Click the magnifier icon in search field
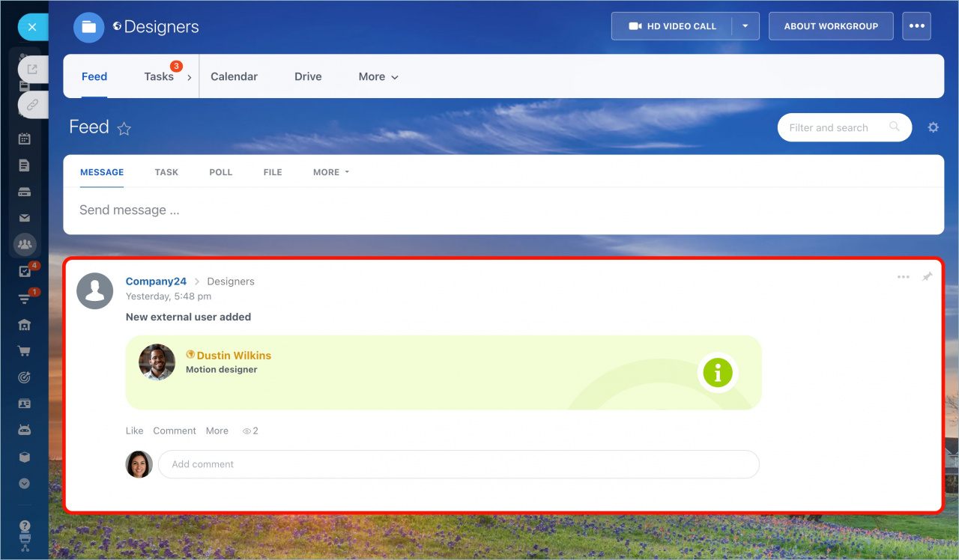This screenshot has height=560, width=959. [x=894, y=127]
